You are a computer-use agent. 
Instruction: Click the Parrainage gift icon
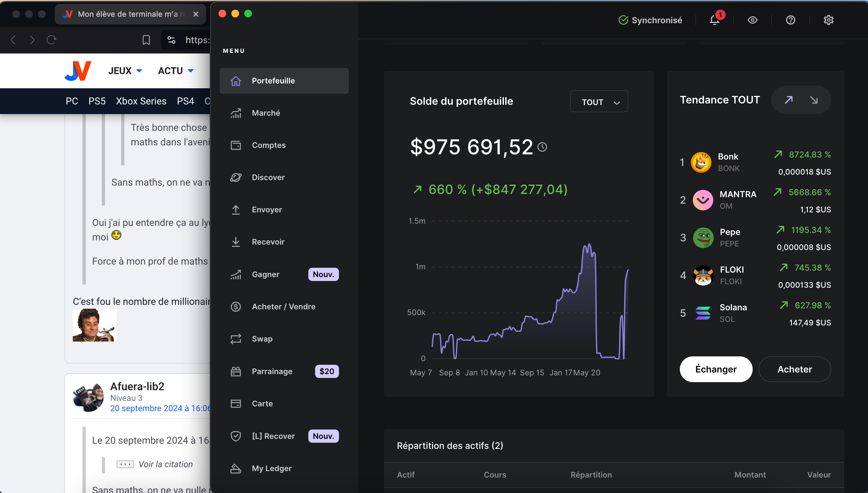[x=236, y=372]
